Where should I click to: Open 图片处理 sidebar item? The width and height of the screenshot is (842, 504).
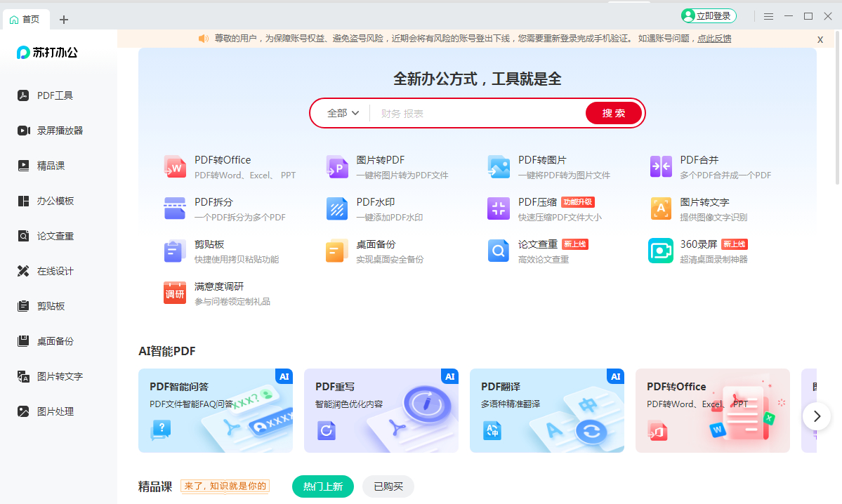click(46, 411)
